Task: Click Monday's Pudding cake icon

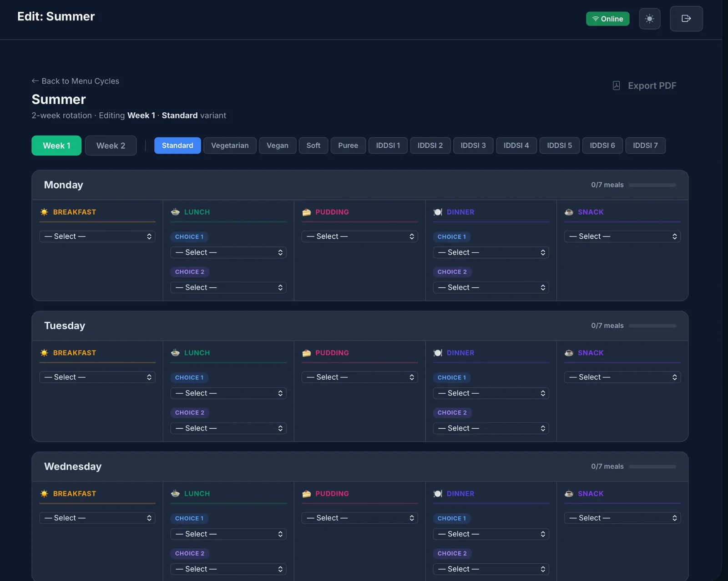Action: point(307,212)
